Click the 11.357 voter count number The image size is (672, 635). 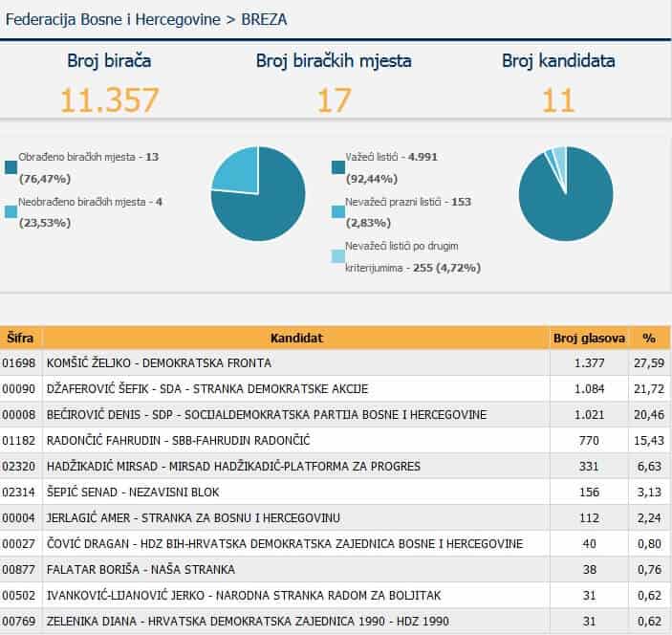click(109, 99)
